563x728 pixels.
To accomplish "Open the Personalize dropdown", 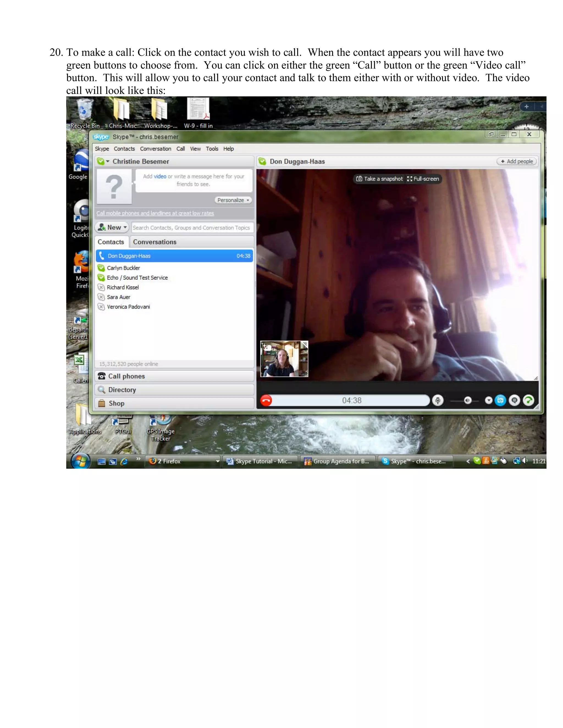I will [x=233, y=200].
